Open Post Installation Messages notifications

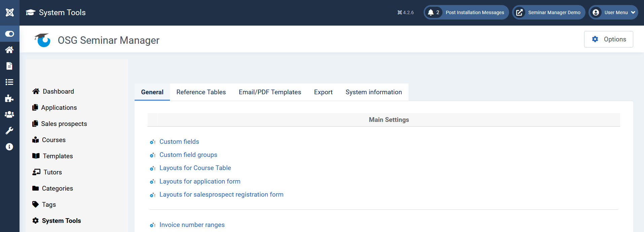point(466,12)
